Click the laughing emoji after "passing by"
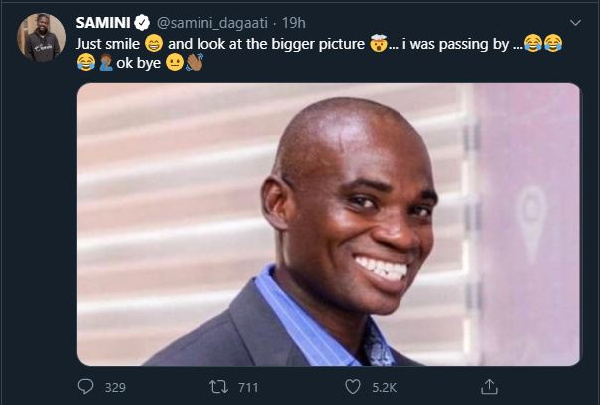Image resolution: width=600 pixels, height=405 pixels. click(x=531, y=43)
